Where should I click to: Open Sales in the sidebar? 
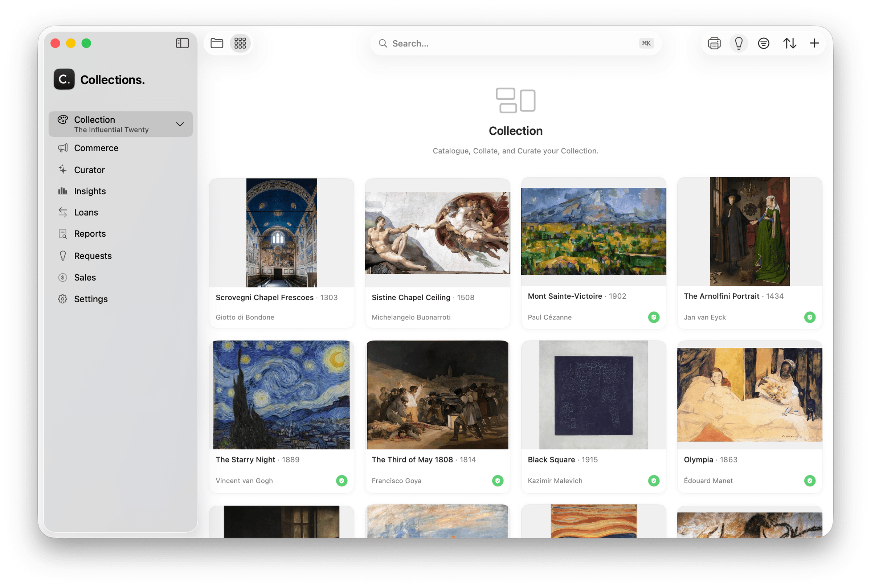pos(121,277)
